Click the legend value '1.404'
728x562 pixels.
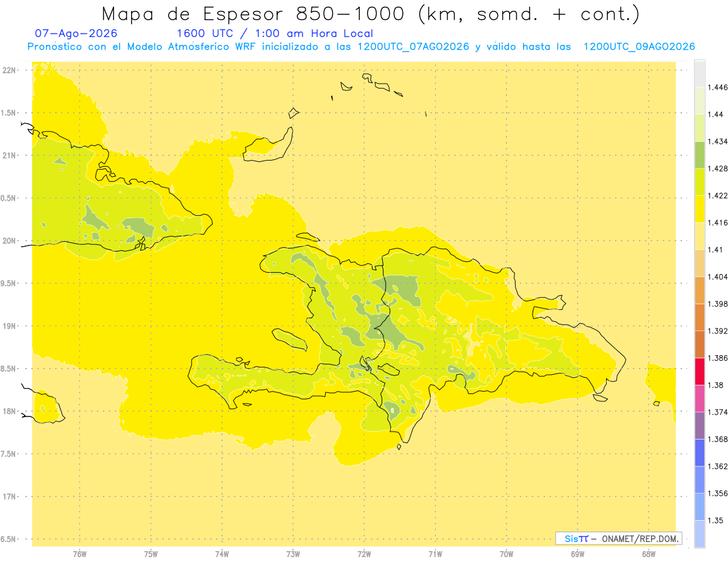click(x=718, y=276)
